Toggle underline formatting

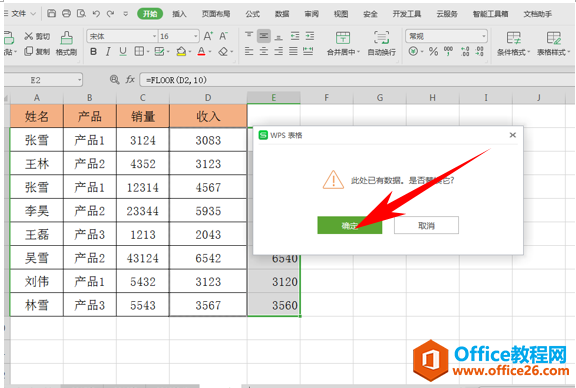(x=123, y=51)
